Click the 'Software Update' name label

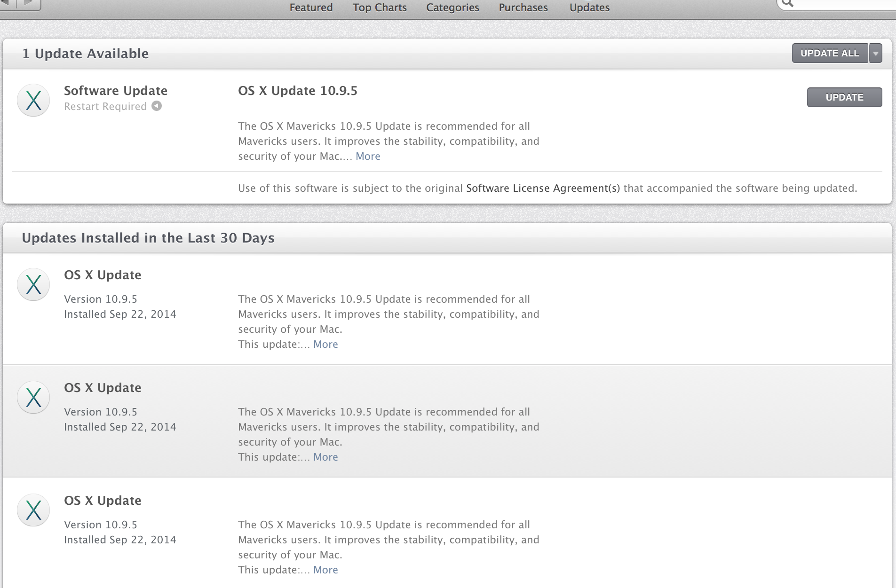[x=116, y=91]
